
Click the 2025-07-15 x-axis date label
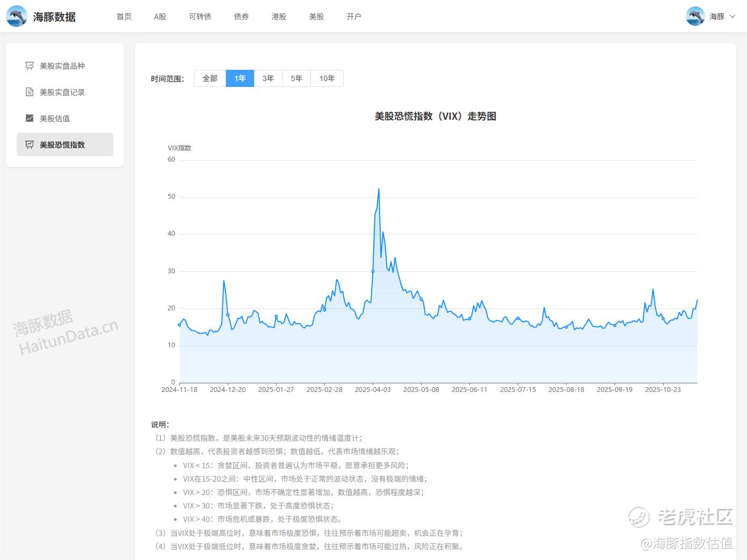[x=518, y=390]
